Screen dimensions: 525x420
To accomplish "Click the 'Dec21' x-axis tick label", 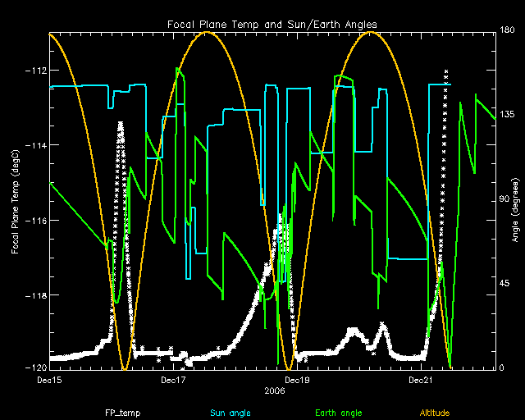I will click(x=420, y=380).
